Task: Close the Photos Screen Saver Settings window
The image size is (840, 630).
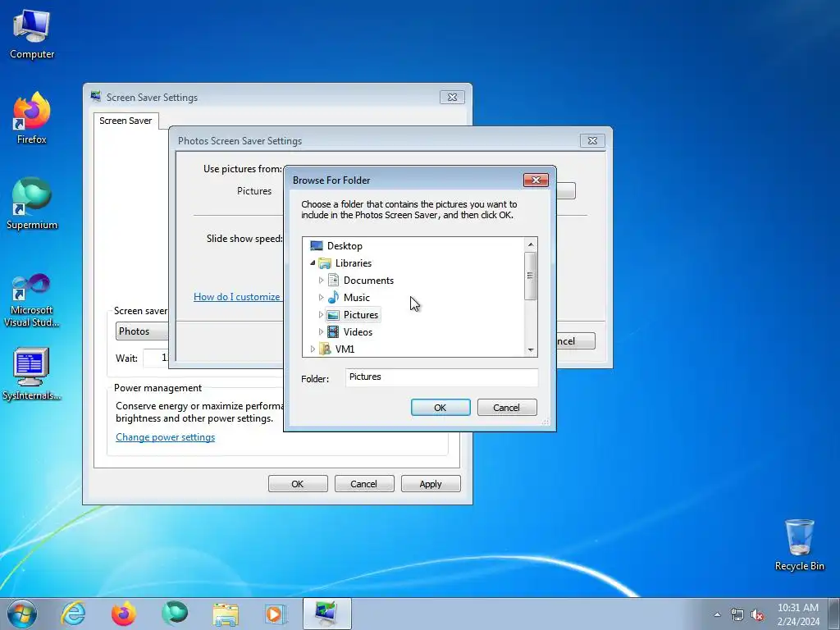Action: [592, 140]
